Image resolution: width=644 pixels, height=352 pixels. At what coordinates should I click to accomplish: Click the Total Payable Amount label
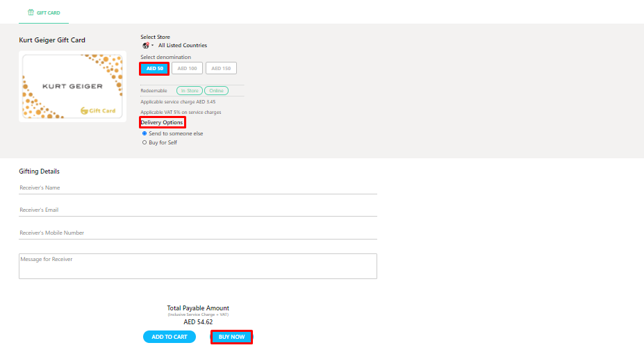(x=198, y=308)
